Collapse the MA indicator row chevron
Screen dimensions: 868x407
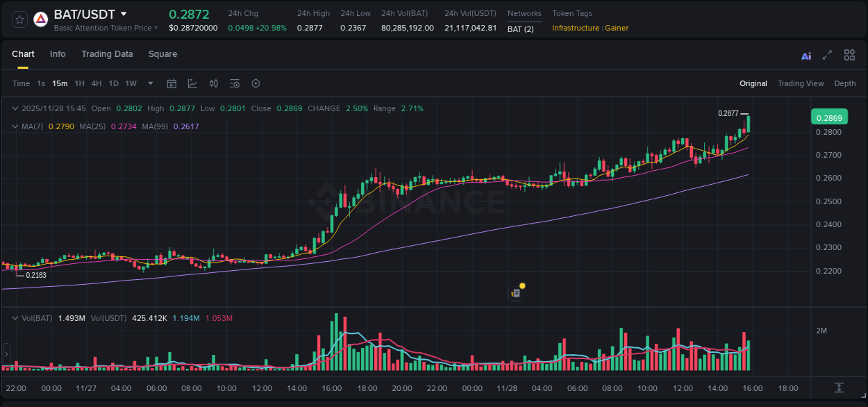(15, 126)
